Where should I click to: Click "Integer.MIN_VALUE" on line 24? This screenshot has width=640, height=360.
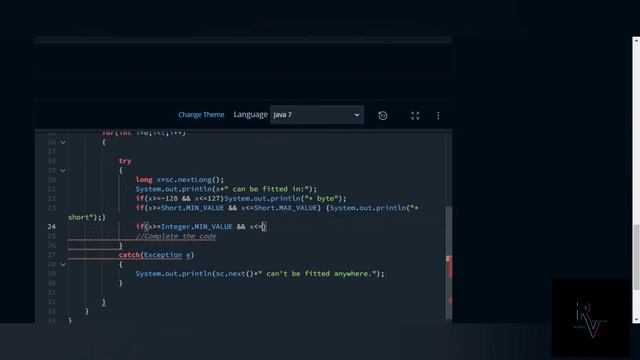(197, 227)
